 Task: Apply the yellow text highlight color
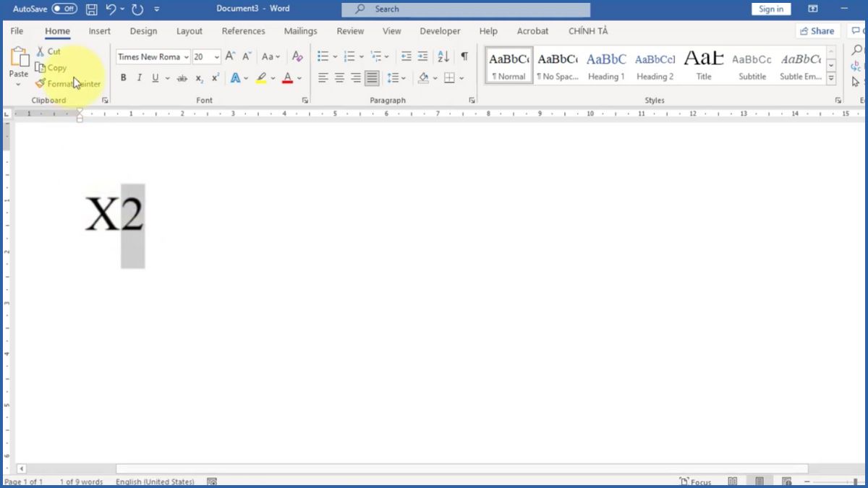(x=261, y=78)
